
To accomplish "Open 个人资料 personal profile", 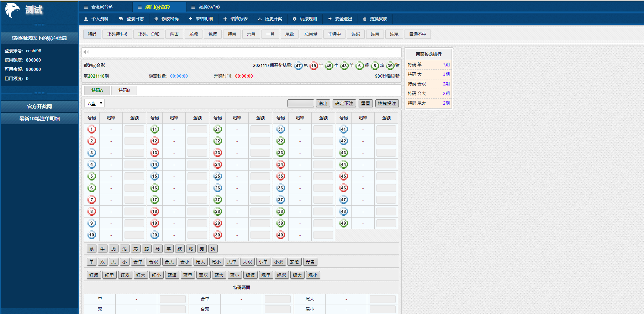I will (x=96, y=19).
